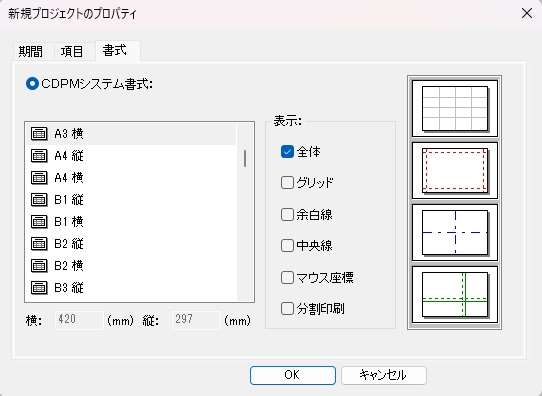
Task: Enable the 分割印刷 checkbox
Action: tap(287, 308)
